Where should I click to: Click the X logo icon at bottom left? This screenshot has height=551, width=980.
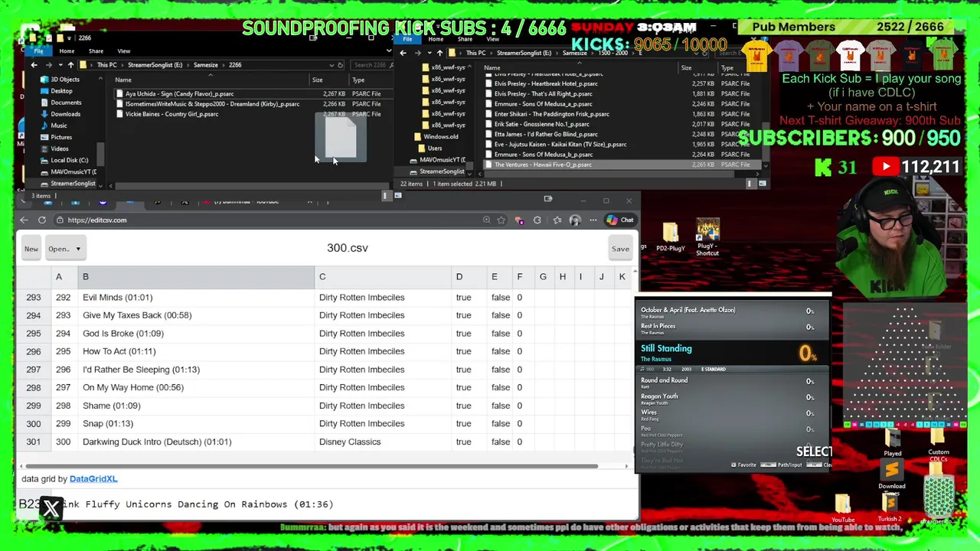[x=51, y=508]
